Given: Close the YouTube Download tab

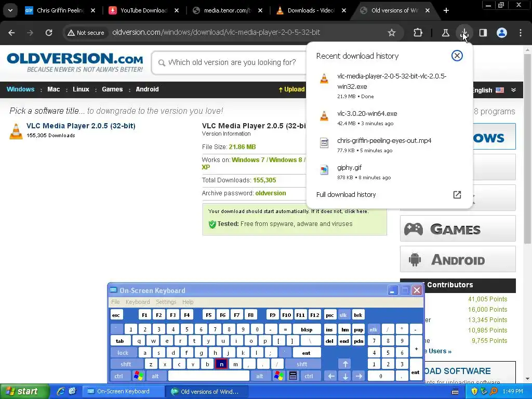Looking at the screenshot, I should pos(177,10).
